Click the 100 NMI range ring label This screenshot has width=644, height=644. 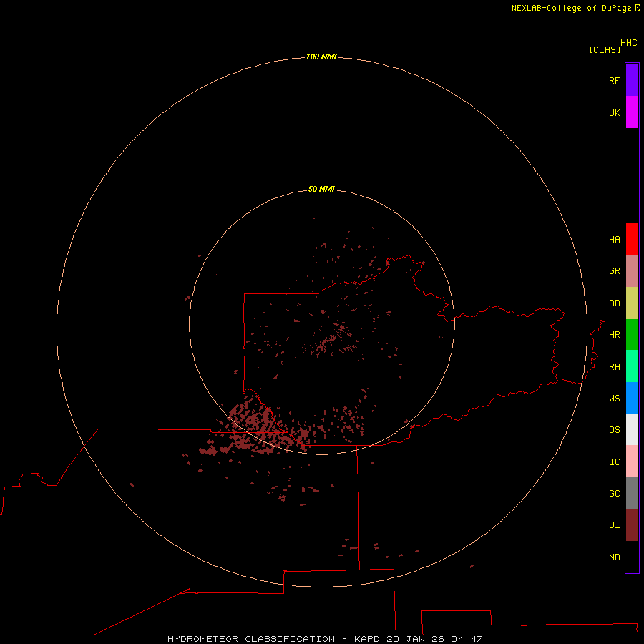click(x=321, y=57)
